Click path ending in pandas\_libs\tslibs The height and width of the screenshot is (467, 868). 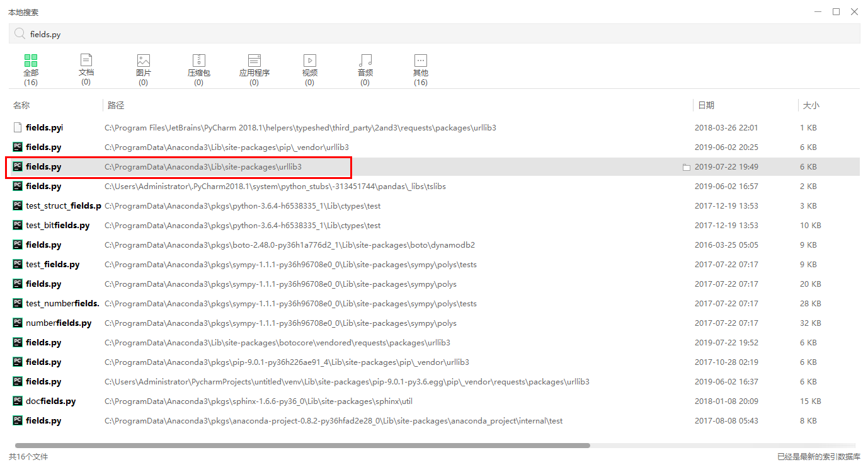tap(275, 186)
